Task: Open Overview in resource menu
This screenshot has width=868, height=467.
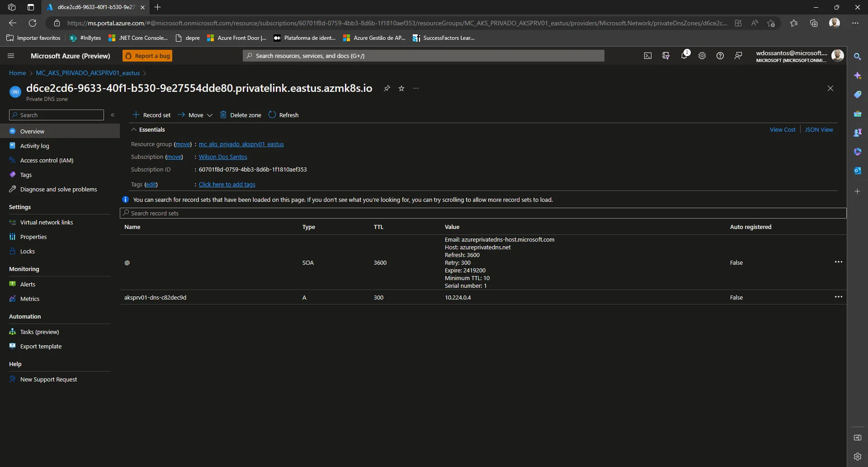Action: click(x=60, y=131)
